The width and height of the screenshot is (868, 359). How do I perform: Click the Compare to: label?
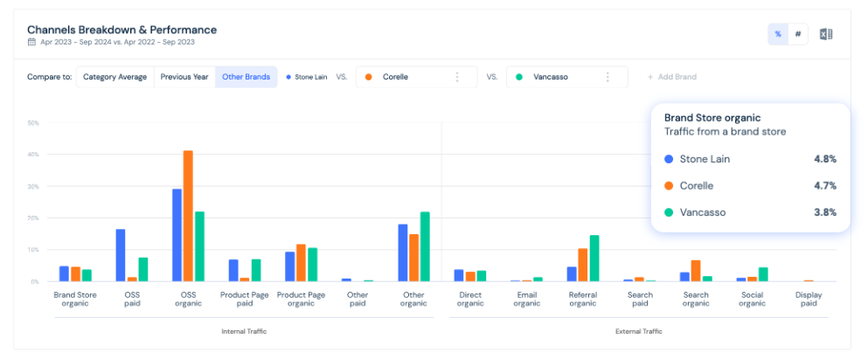click(49, 77)
